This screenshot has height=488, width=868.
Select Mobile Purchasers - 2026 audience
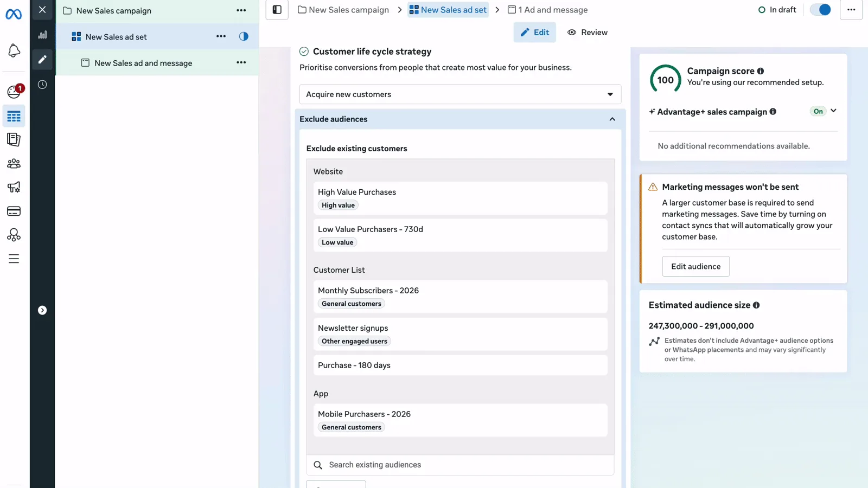(x=460, y=420)
